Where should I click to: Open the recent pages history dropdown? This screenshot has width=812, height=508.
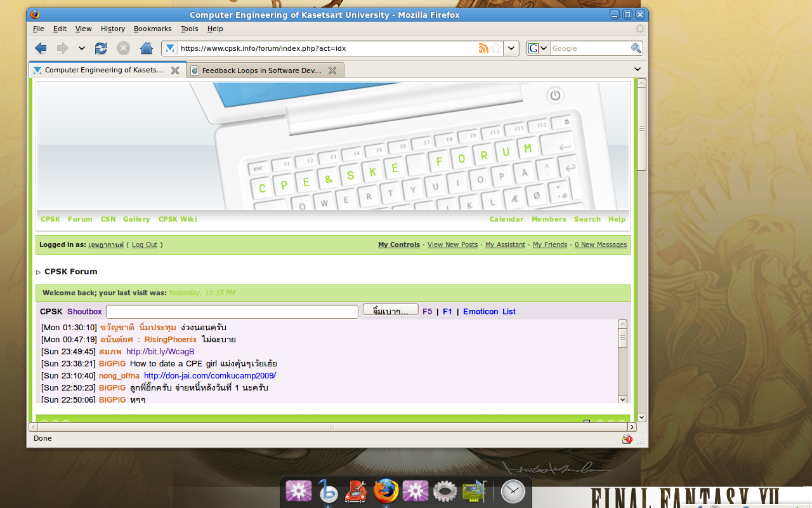tap(82, 48)
